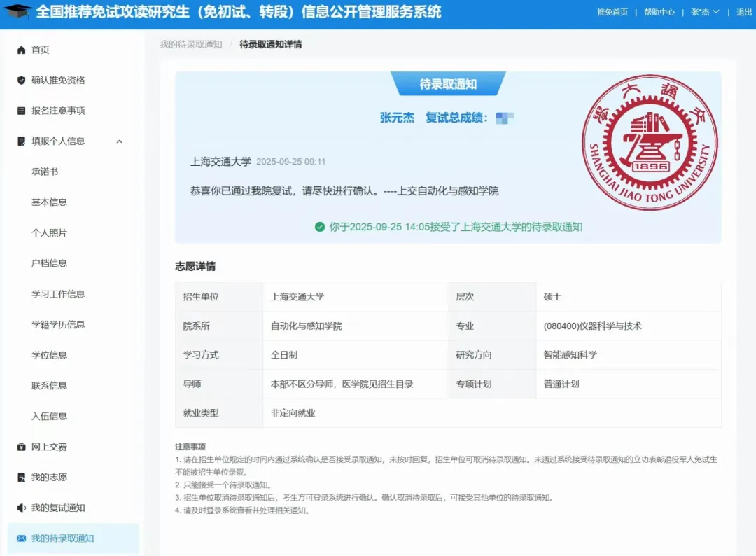Click the 注意事项 heading
The height and width of the screenshot is (556, 756).
(x=190, y=447)
